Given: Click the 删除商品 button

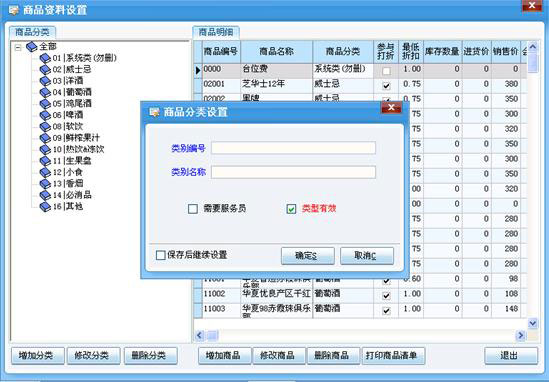Looking at the screenshot, I should 333,356.
